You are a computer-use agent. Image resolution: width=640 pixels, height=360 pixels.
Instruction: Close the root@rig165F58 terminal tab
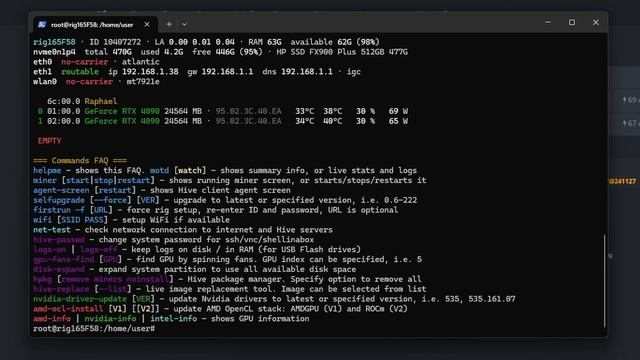coord(147,24)
